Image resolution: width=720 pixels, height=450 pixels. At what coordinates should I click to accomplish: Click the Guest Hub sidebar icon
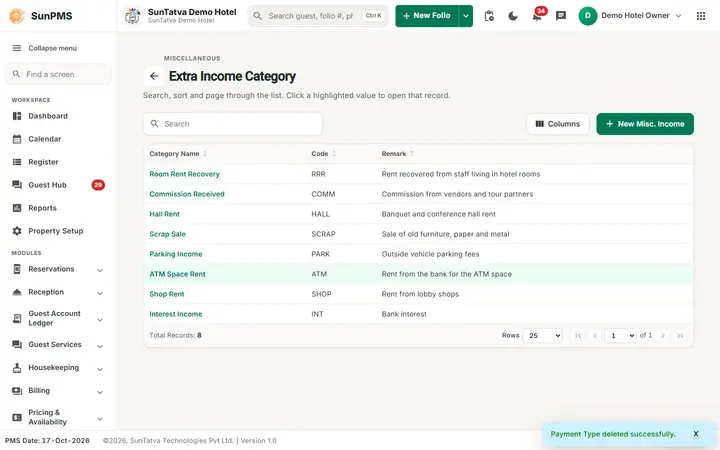click(17, 185)
